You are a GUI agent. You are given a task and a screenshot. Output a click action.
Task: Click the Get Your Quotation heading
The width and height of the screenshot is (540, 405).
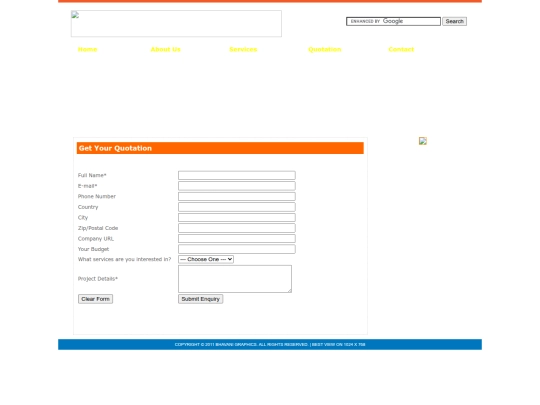115,148
